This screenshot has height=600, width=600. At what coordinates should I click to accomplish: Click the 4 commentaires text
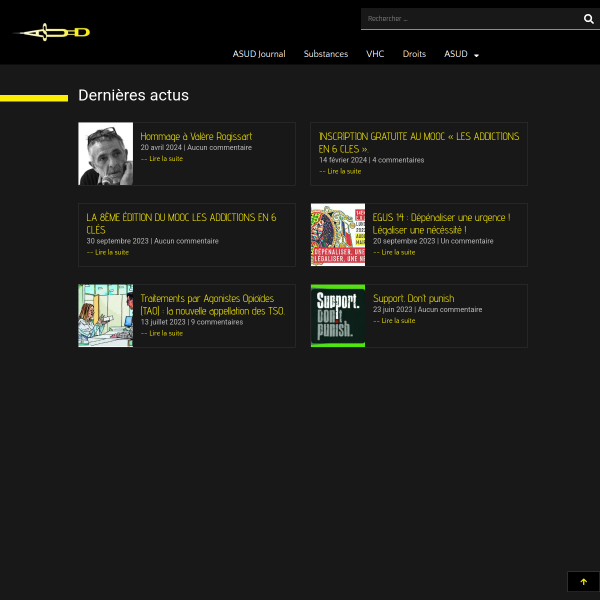coord(398,160)
